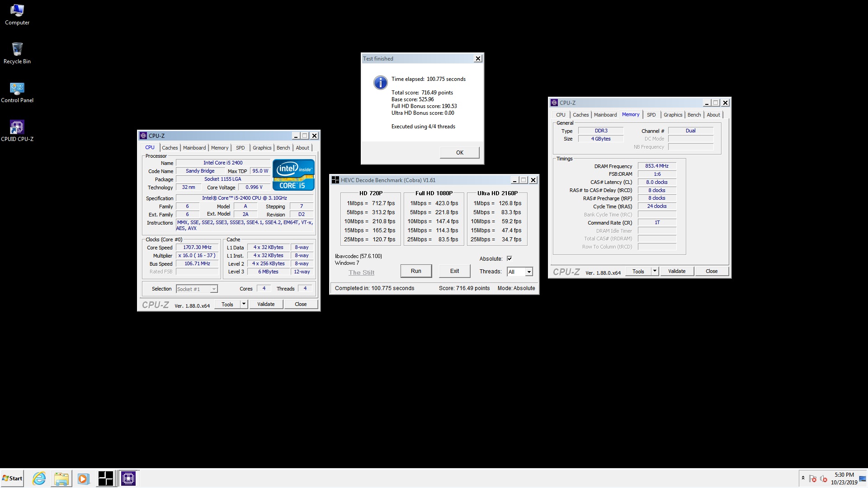The height and width of the screenshot is (488, 868).
Task: Minimize the HEVC Decode Benchmark window
Action: [514, 180]
